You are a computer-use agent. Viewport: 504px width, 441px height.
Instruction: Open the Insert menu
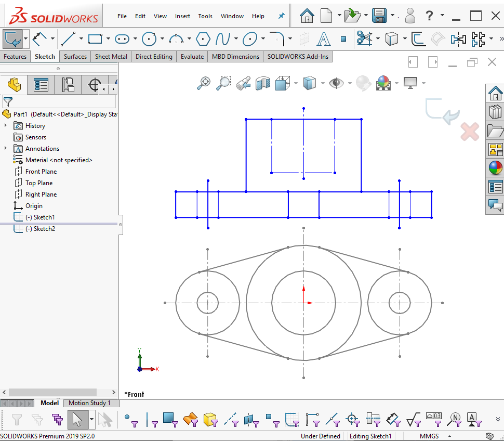[x=182, y=16]
